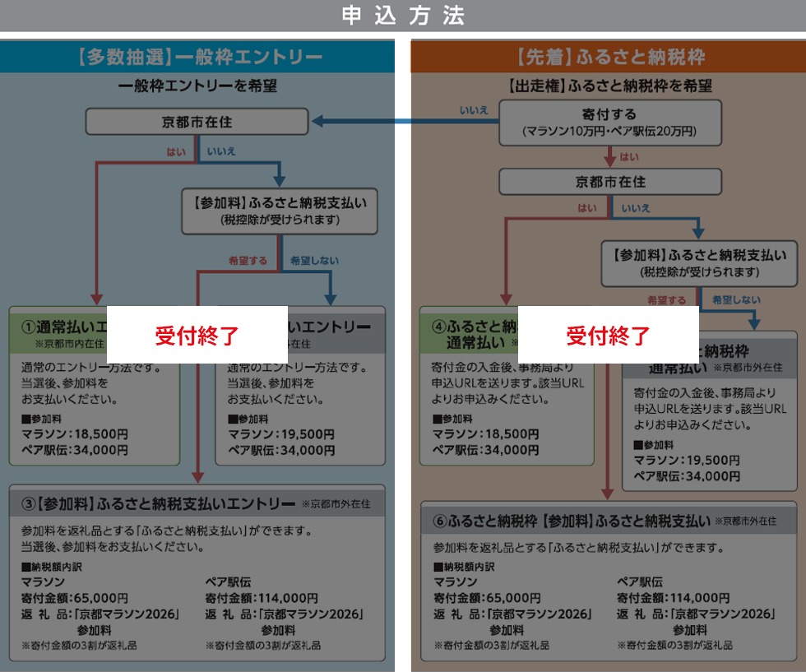The height and width of the screenshot is (672, 806).
Task: Click マラソン subheading in card ③
Action: coord(43,582)
